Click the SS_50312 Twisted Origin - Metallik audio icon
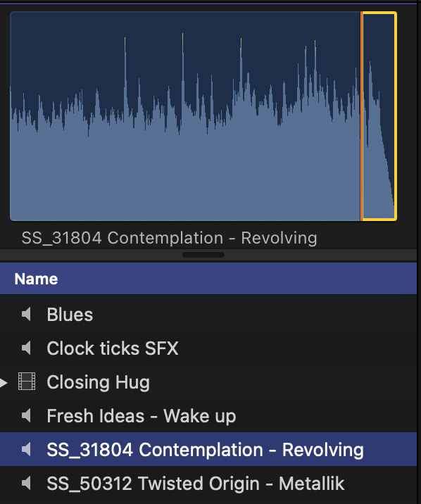Image resolution: width=421 pixels, height=504 pixels. coord(26,483)
